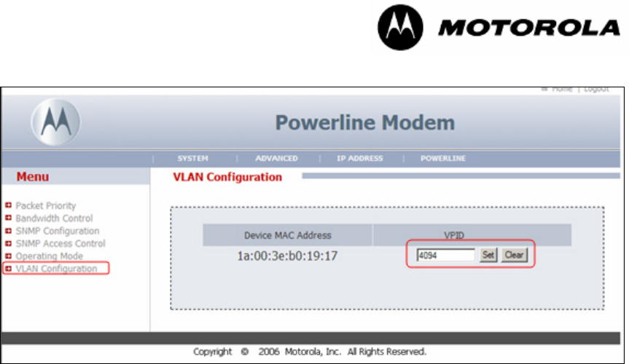Click the Motorola logo in the page header
The height and width of the screenshot is (364, 629).
(56, 122)
